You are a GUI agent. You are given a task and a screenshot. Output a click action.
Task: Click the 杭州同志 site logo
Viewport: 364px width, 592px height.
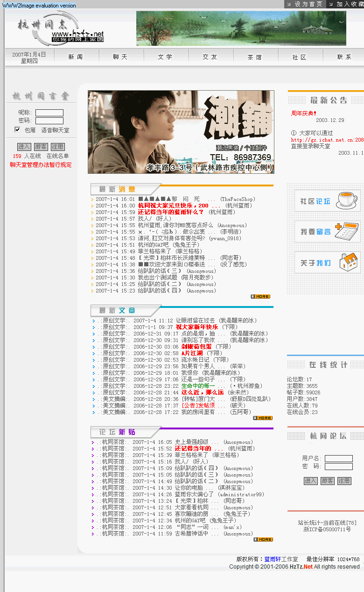(x=61, y=29)
